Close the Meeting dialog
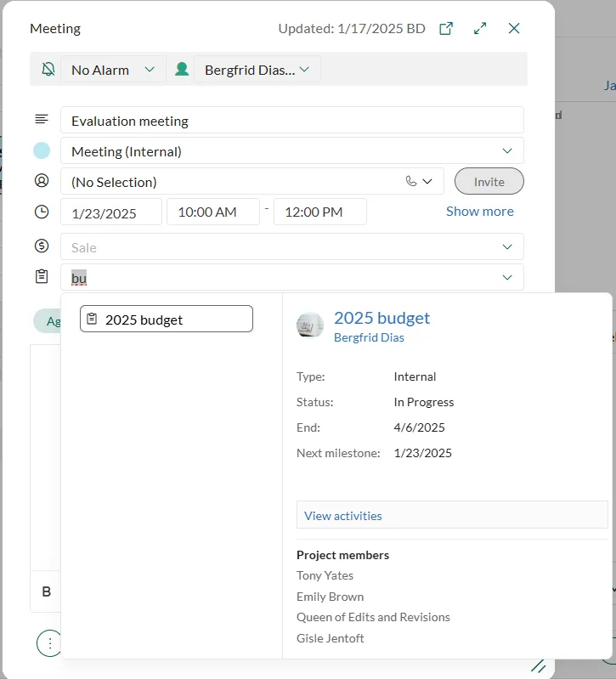 pos(514,28)
